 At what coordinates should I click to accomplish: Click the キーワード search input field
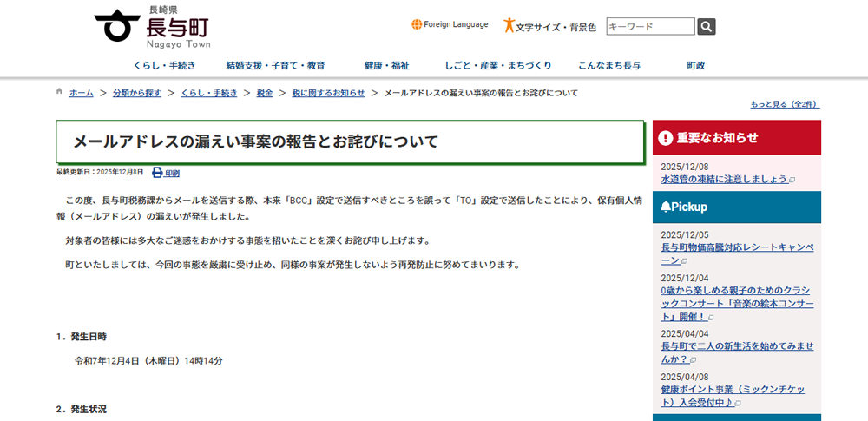[x=650, y=27]
